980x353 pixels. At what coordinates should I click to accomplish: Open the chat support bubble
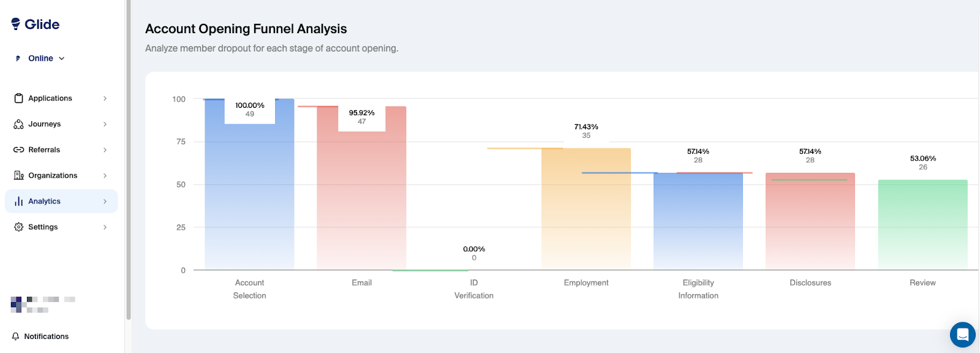(x=962, y=335)
